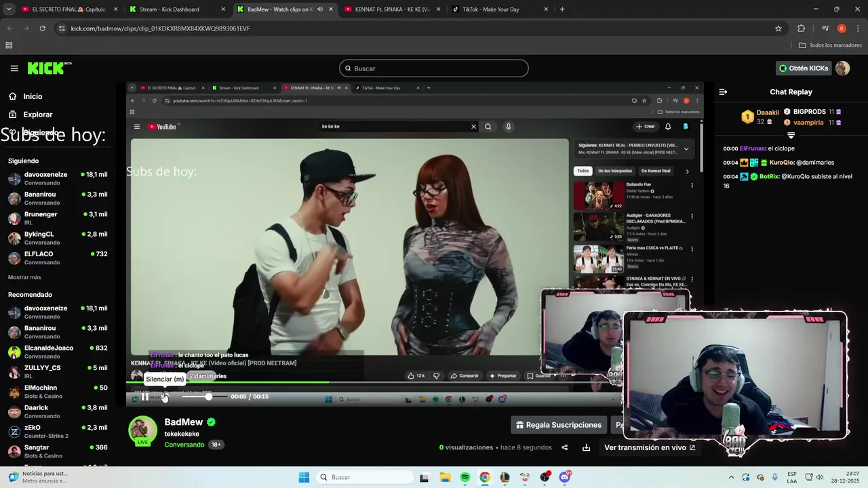Viewport: 868px width, 488px height.
Task: Share the clip via share icon
Action: click(x=565, y=447)
